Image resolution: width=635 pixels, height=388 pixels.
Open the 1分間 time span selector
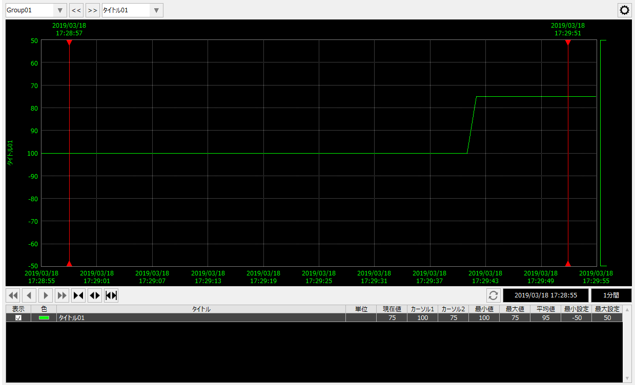tap(611, 296)
